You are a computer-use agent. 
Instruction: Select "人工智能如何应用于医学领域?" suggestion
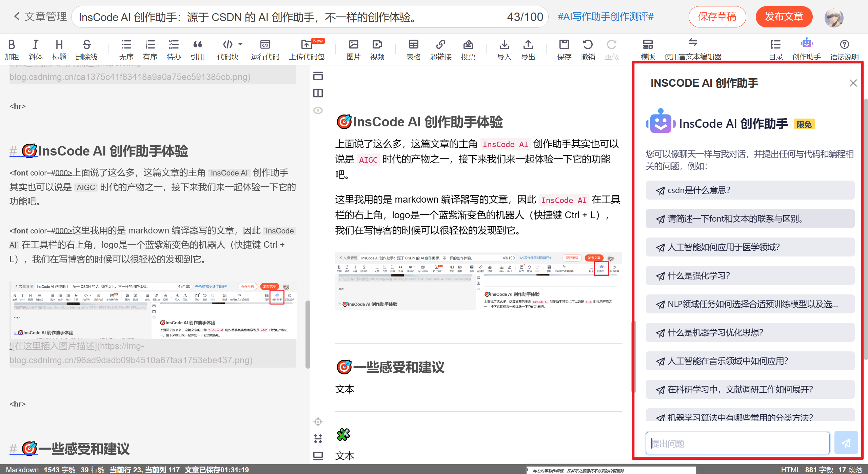750,247
